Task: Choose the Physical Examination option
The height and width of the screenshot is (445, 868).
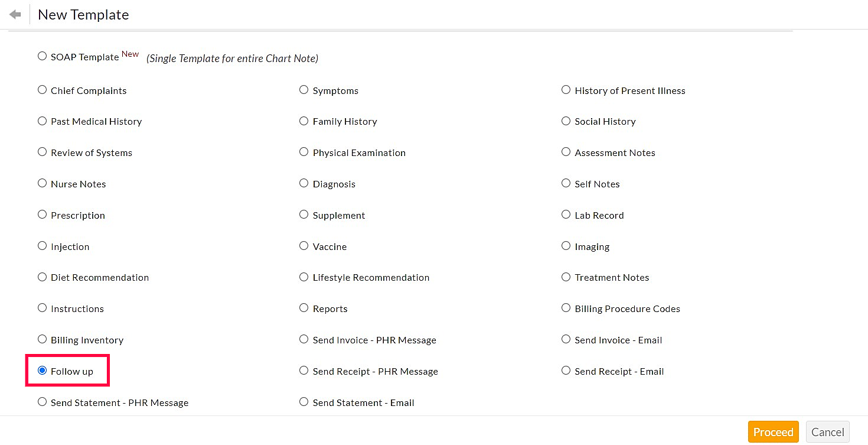Action: click(x=304, y=152)
